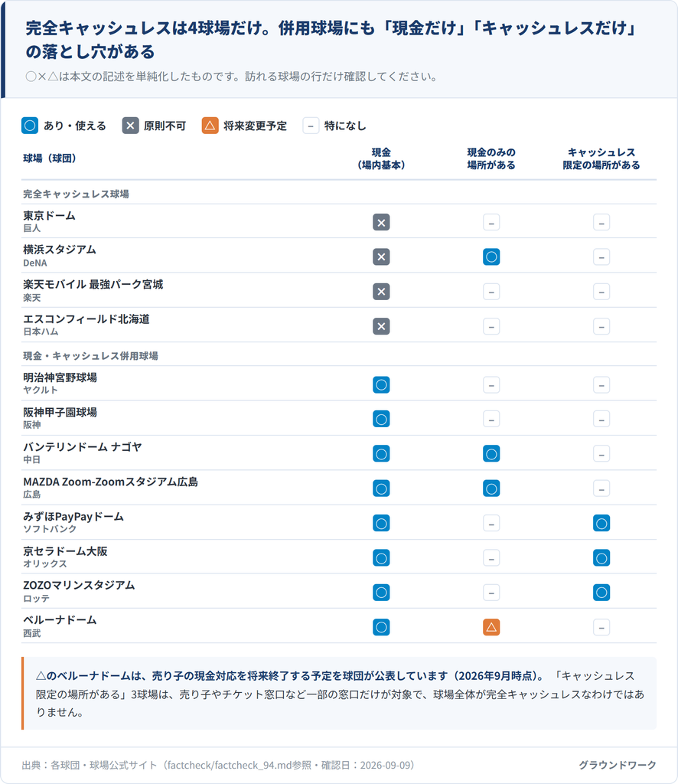
Task: Click the キャッシュレス限定 circle for みずほPayPayドーム
Action: click(601, 524)
